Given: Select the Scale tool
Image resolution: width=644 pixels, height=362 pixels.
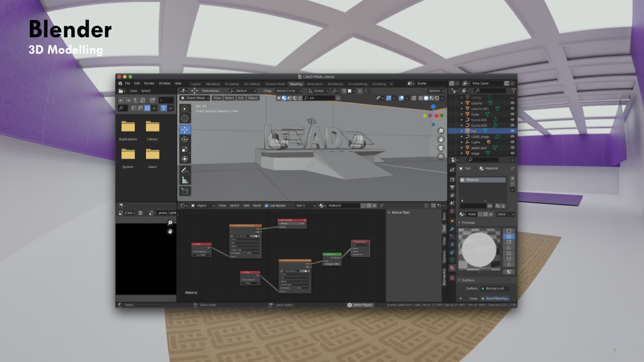Looking at the screenshot, I should [185, 149].
